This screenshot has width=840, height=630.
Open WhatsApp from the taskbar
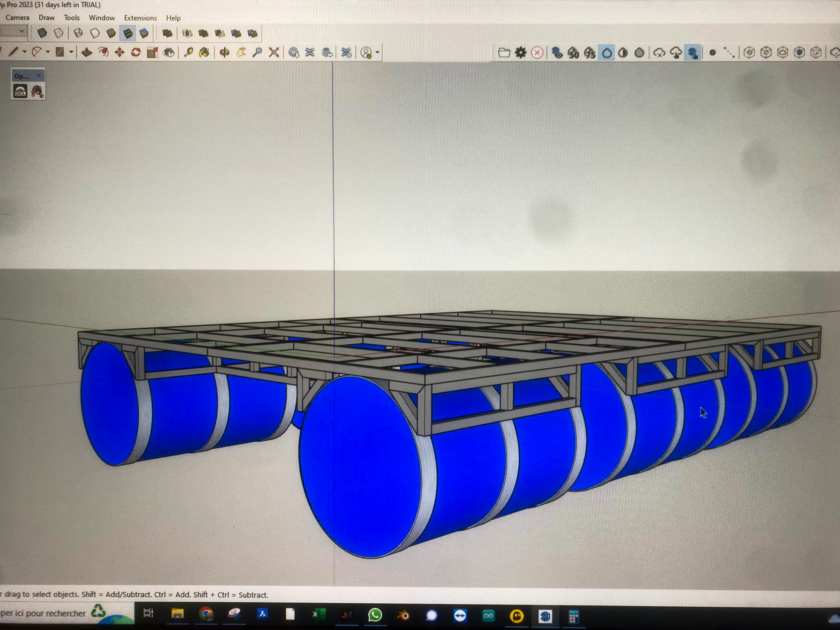click(375, 615)
